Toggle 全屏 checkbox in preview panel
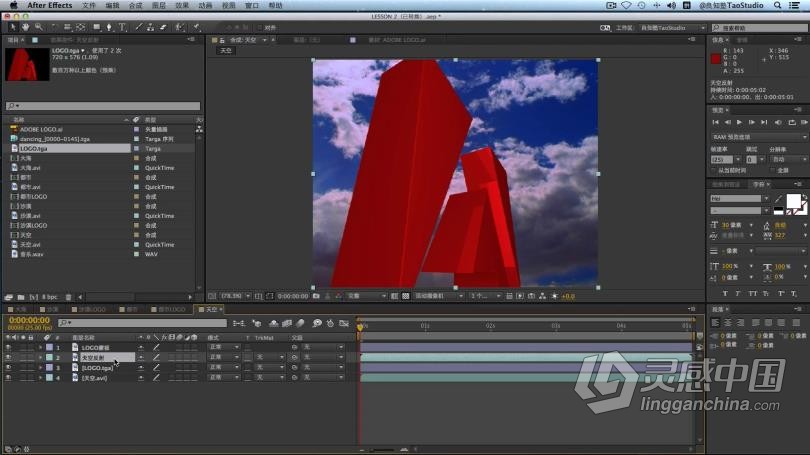 point(773,170)
